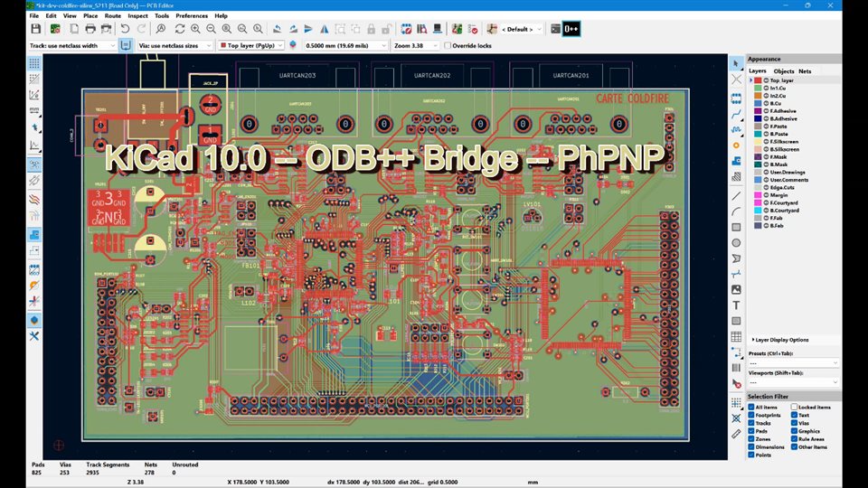Open the Presets dropdown
The height and width of the screenshot is (488, 868).
point(793,362)
